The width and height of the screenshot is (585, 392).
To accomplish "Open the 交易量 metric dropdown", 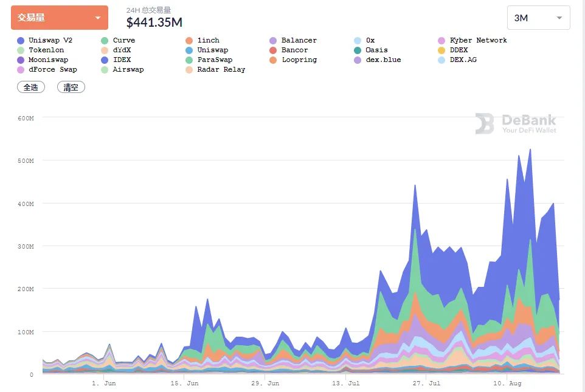I will click(59, 18).
